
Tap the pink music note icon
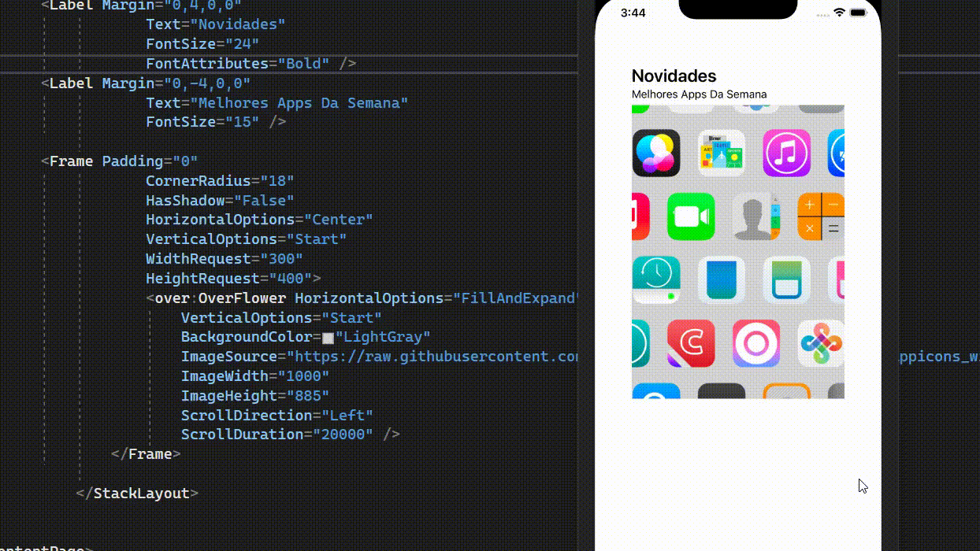[x=786, y=153]
